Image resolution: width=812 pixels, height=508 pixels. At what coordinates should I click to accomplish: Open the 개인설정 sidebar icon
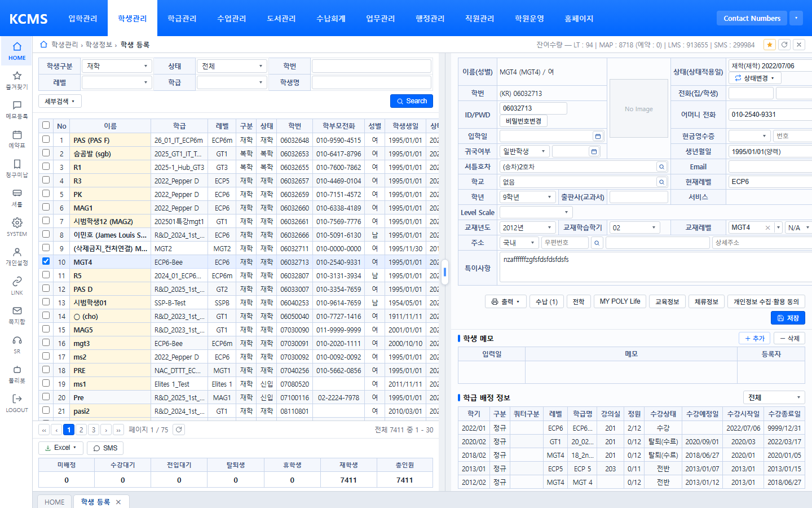pyautogui.click(x=17, y=256)
